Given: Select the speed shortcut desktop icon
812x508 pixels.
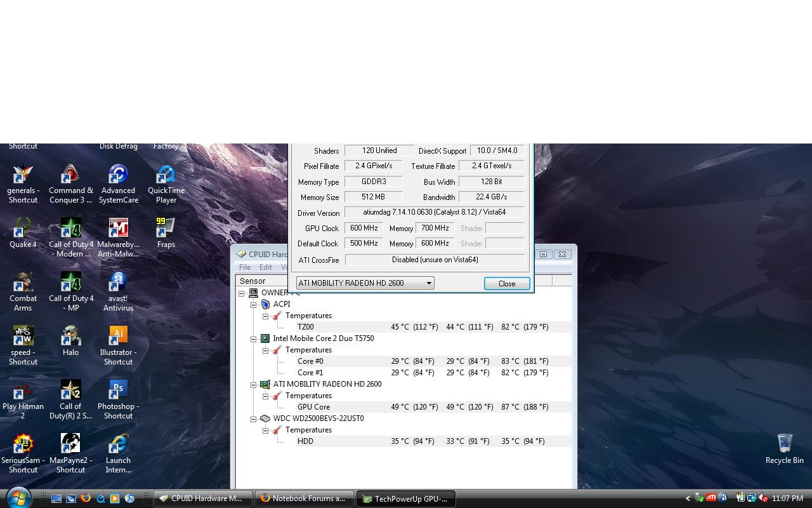Looking at the screenshot, I should [23, 345].
